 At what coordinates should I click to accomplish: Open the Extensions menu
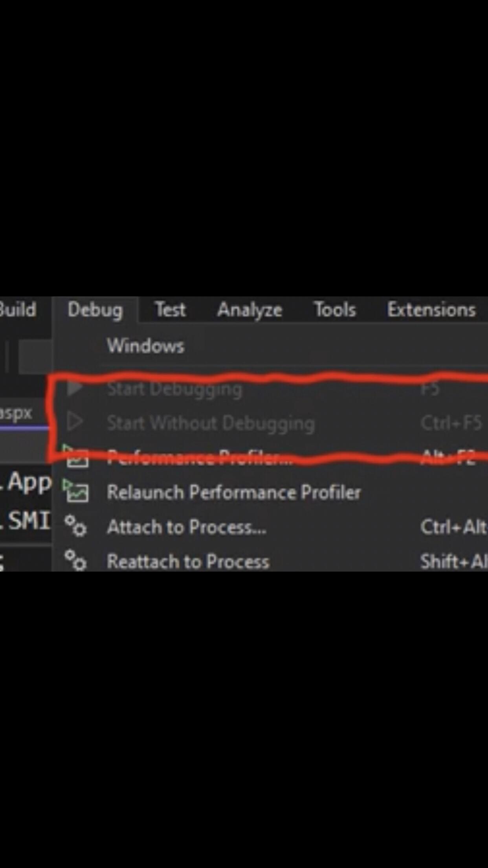point(431,310)
